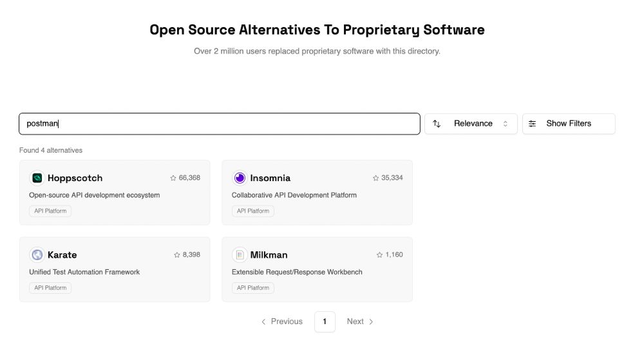The height and width of the screenshot is (346, 644).
Task: Open the Karate title link
Action: 62,255
